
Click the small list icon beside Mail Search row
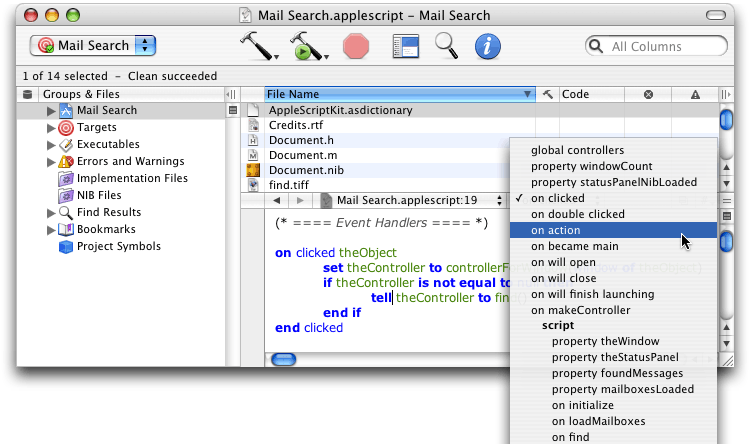(x=233, y=111)
